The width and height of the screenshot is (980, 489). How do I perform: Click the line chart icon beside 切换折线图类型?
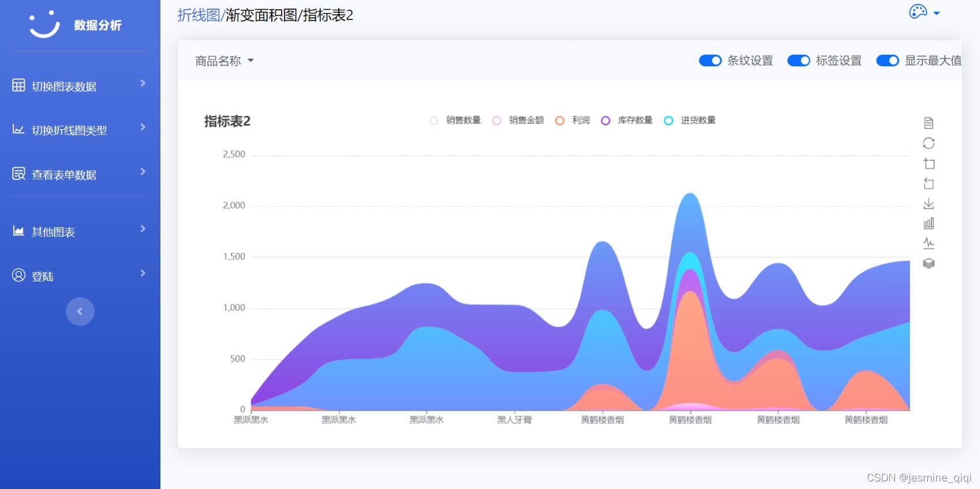tap(18, 129)
